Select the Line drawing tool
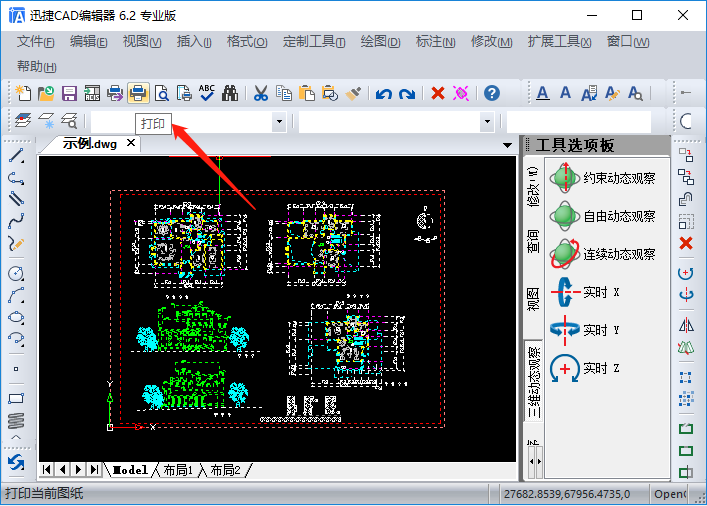 pos(16,155)
